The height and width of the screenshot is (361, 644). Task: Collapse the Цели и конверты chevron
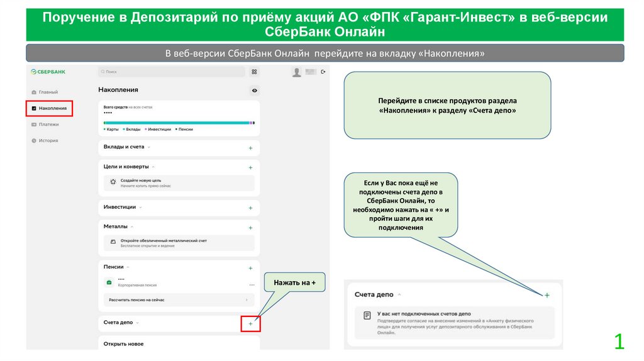click(153, 167)
